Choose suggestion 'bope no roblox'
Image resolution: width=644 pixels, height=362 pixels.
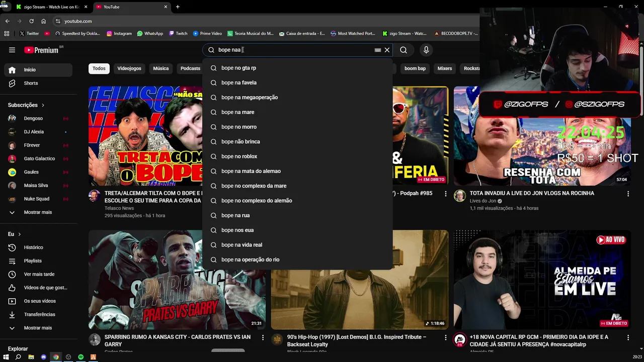point(297,156)
